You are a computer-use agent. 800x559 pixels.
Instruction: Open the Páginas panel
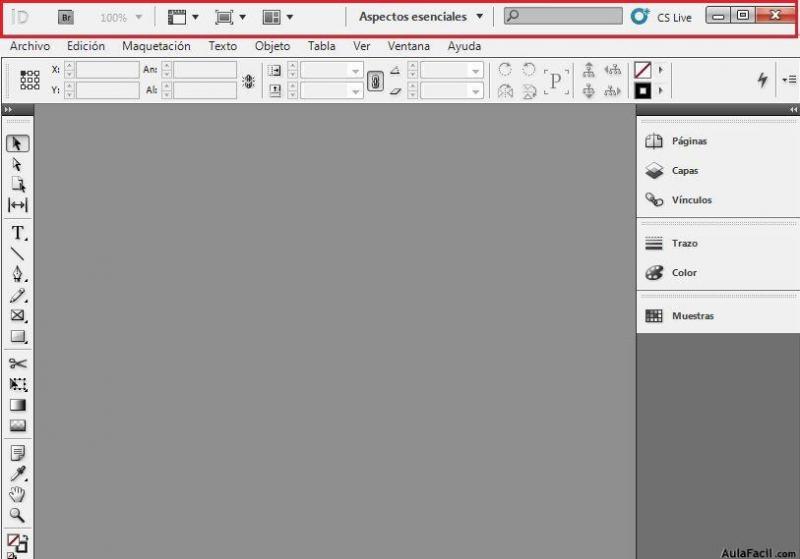(689, 142)
